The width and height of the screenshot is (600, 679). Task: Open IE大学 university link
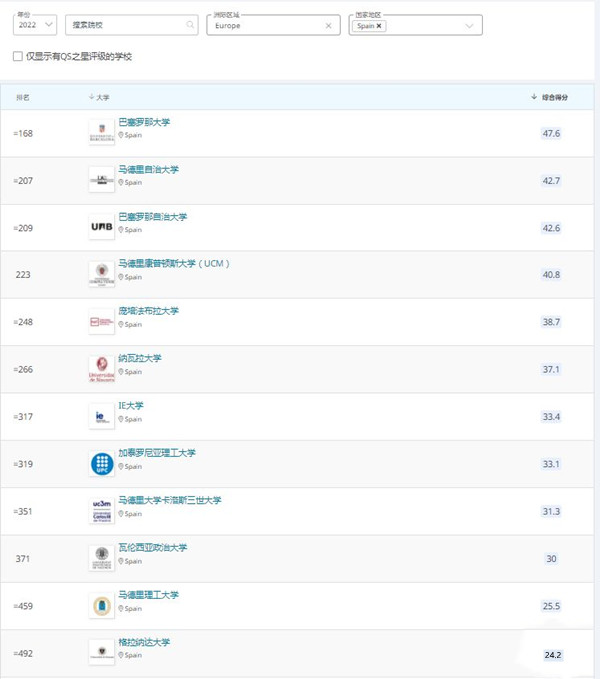click(131, 406)
